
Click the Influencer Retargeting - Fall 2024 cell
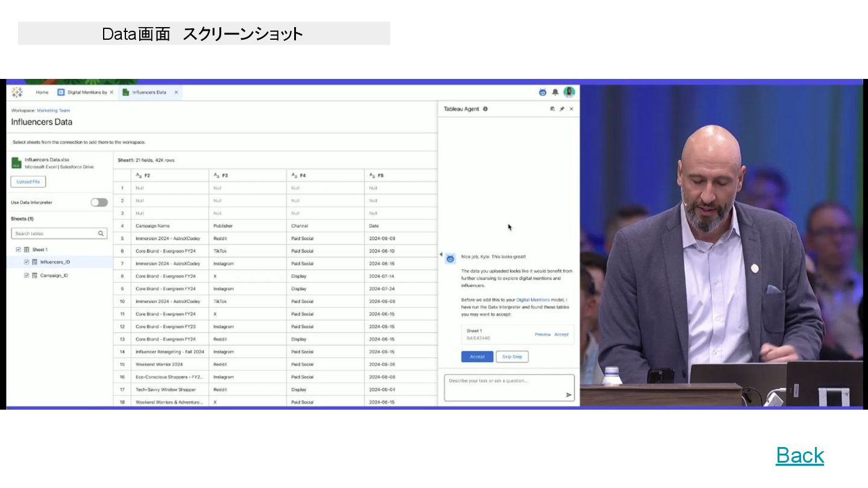point(170,352)
